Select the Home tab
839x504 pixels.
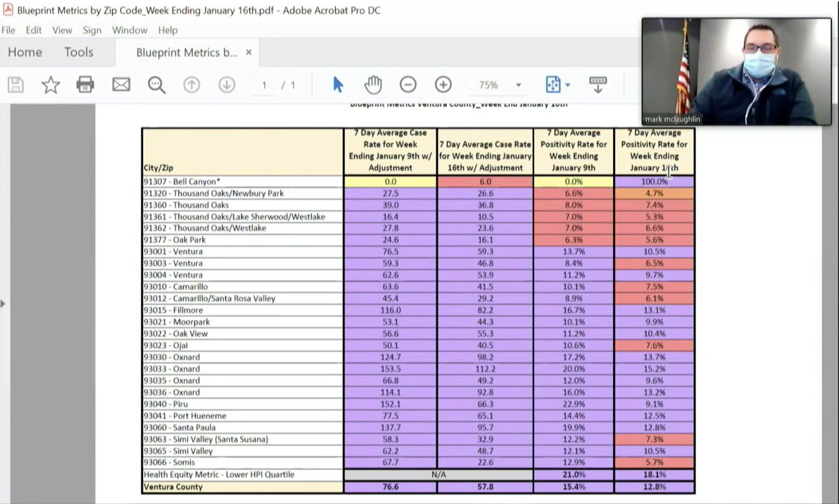[25, 52]
